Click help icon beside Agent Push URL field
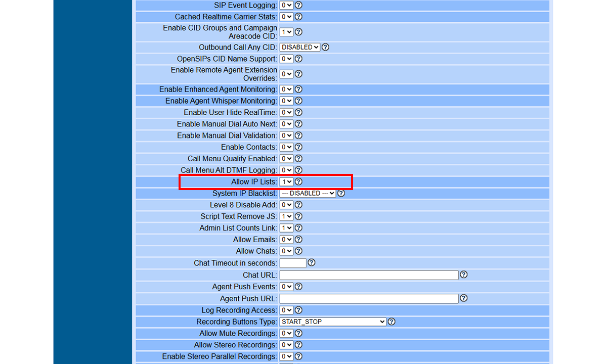The image size is (607, 364). coord(464,298)
